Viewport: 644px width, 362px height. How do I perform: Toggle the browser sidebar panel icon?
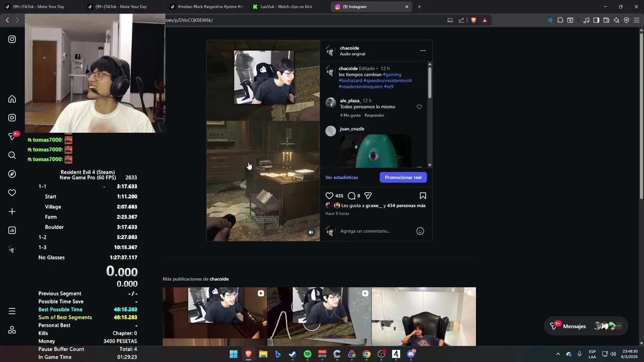click(596, 20)
